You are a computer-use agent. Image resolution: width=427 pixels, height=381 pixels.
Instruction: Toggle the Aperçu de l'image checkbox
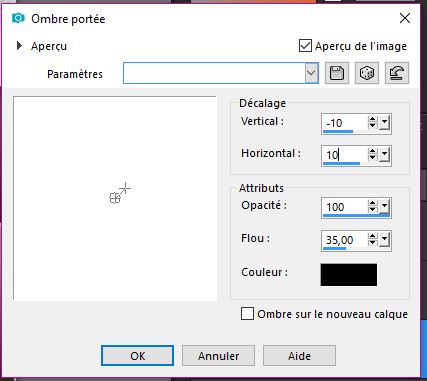tap(305, 46)
